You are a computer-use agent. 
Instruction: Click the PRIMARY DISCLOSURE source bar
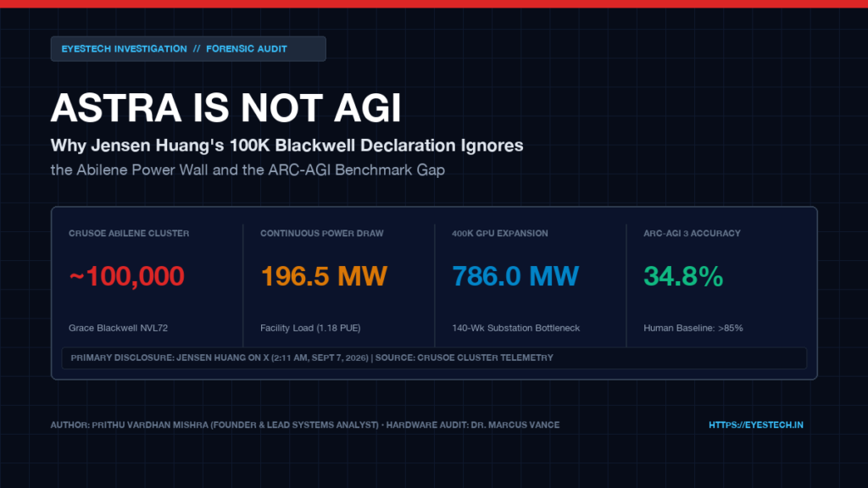[434, 358]
